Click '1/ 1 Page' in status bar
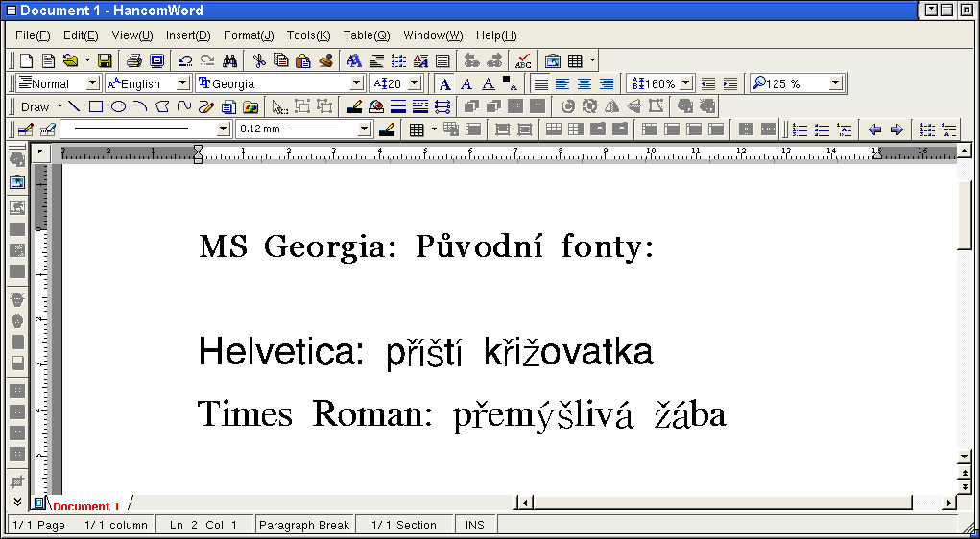This screenshot has height=539, width=980. pos(38,526)
